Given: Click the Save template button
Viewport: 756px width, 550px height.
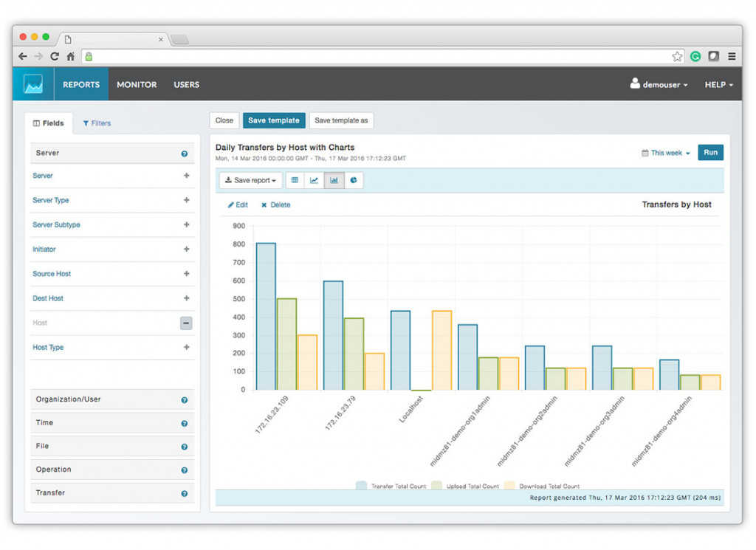Looking at the screenshot, I should 274,120.
